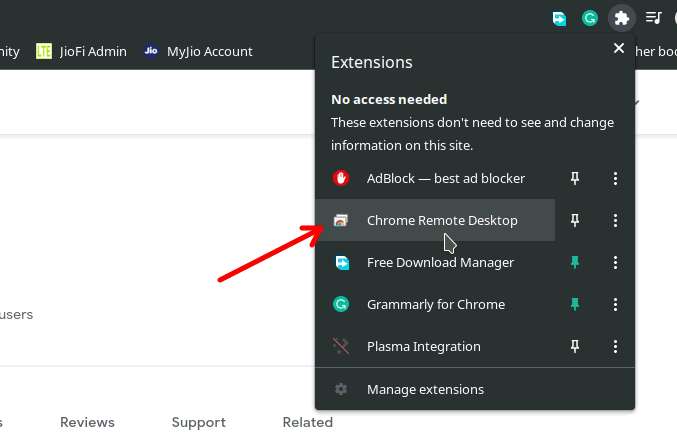Open more options for AdBlock

[x=615, y=178]
